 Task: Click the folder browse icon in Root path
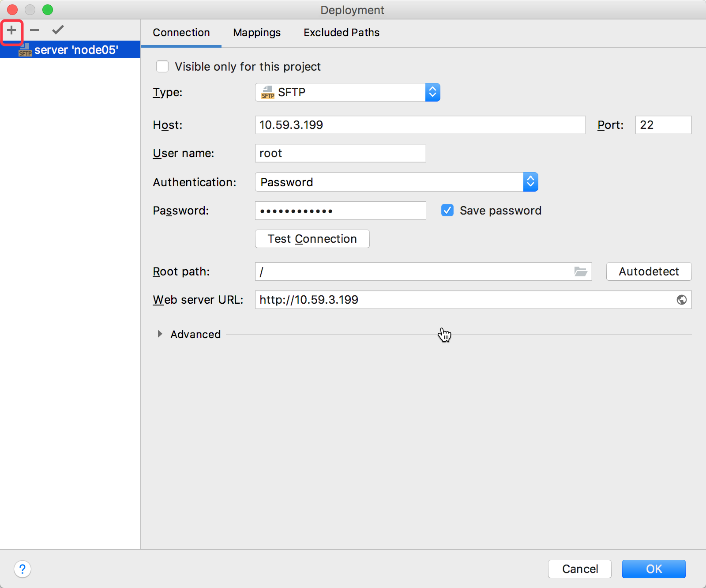(580, 271)
